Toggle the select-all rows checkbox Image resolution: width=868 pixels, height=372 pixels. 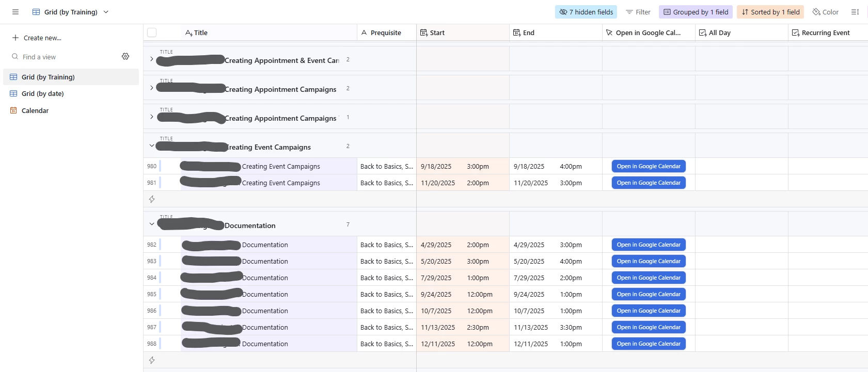(x=152, y=33)
